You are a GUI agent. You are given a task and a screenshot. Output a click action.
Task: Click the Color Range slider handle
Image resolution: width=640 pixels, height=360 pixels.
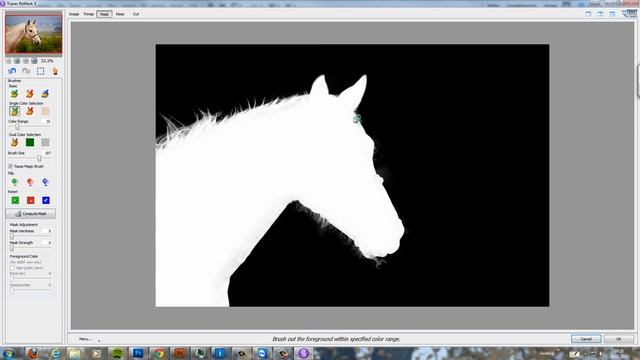coord(17,127)
